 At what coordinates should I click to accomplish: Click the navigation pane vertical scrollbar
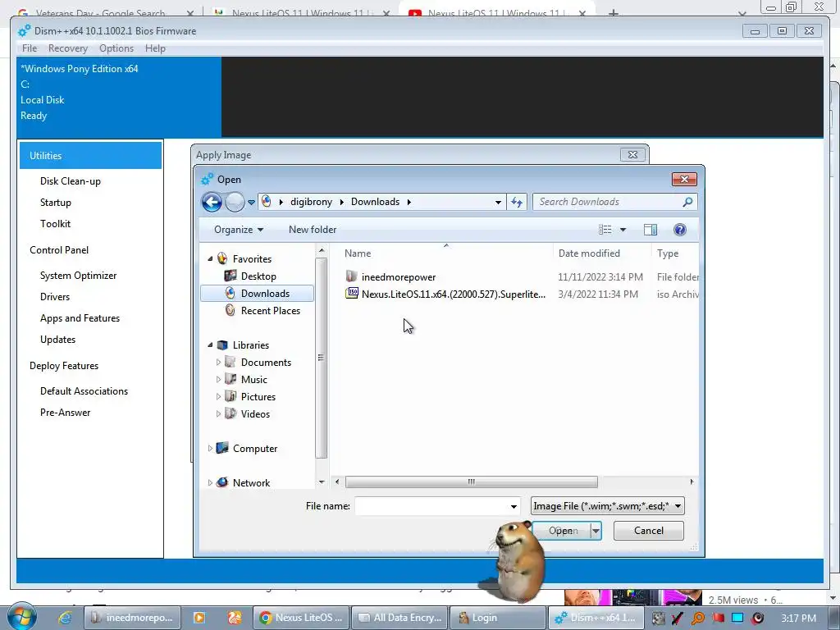click(321, 358)
